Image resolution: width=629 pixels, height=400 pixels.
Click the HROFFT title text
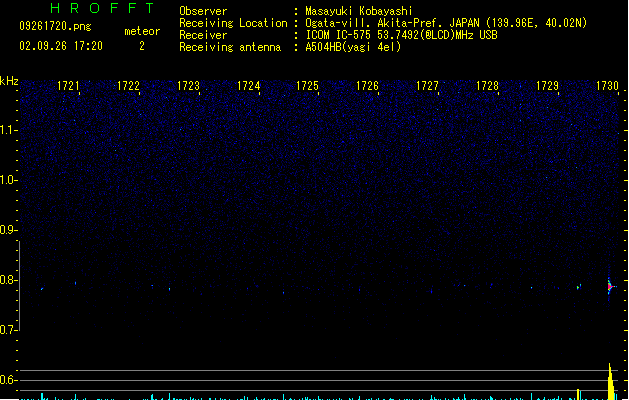(x=102, y=8)
